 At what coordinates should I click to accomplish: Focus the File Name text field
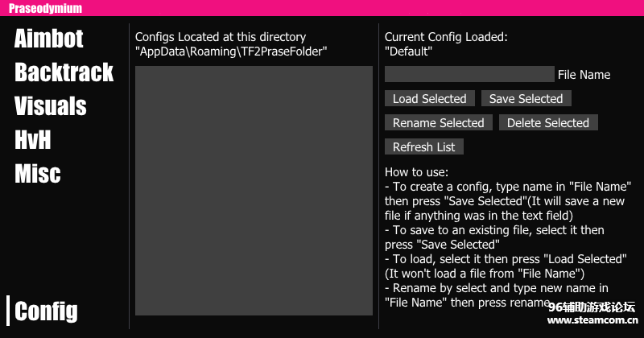click(x=469, y=74)
